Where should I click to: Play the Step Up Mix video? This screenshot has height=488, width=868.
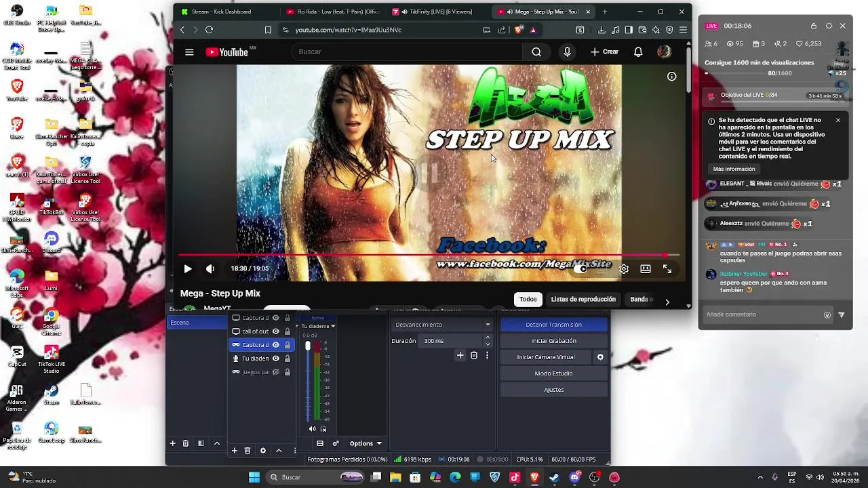tap(188, 269)
